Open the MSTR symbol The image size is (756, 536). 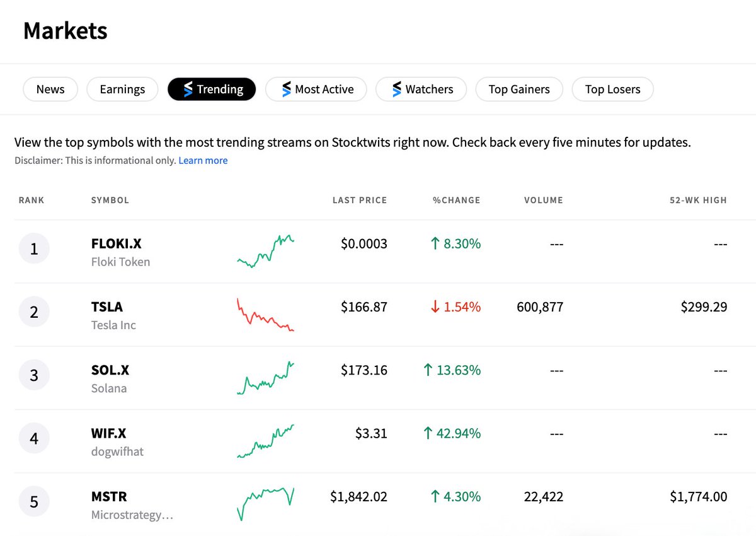pos(109,497)
